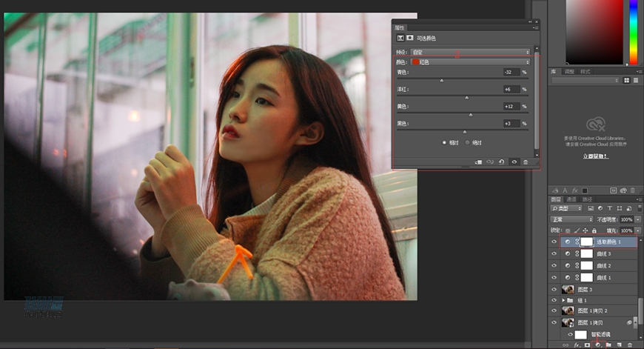The width and height of the screenshot is (644, 349).
Task: Hide the 图层 3 layer
Action: (554, 289)
